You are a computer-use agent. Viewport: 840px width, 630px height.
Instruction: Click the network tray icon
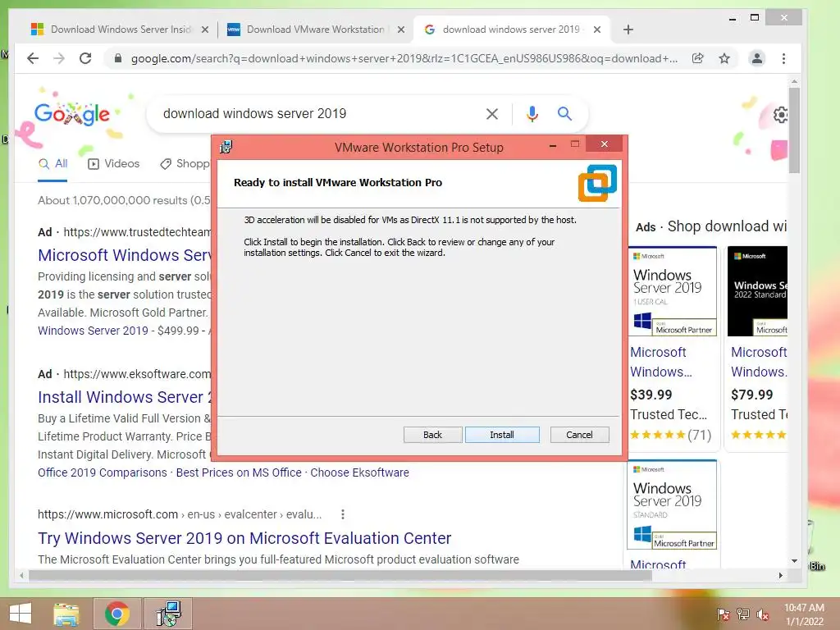tap(743, 614)
